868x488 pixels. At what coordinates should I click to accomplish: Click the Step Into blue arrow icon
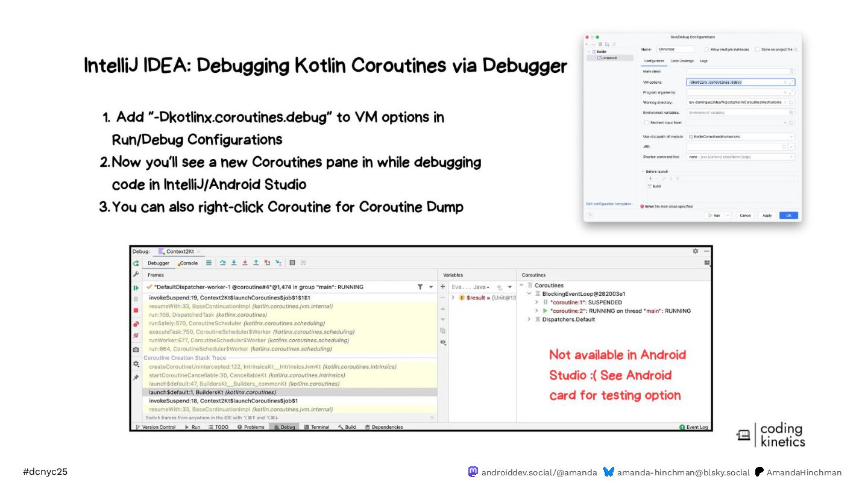234,263
